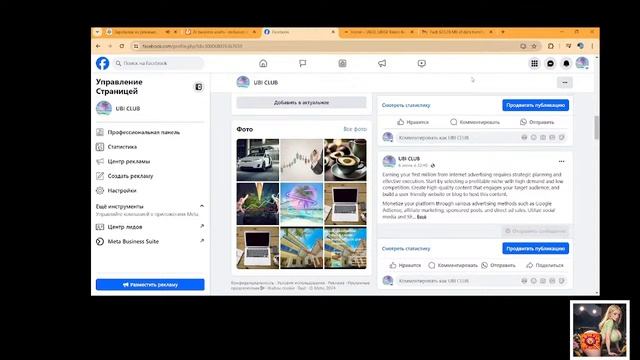The image size is (640, 360).
Task: Open the white car photo
Action: pyautogui.click(x=258, y=160)
